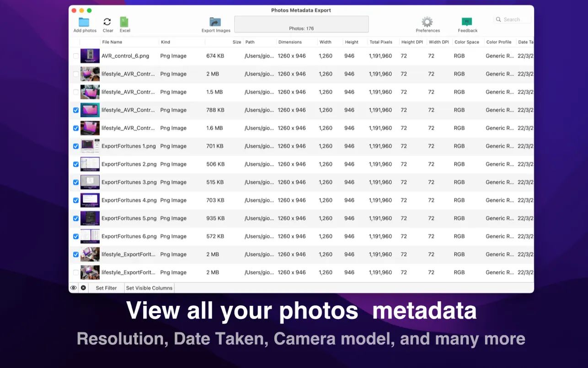Click the Photos: 176 counter bar
This screenshot has height=368, width=588.
pyautogui.click(x=301, y=24)
